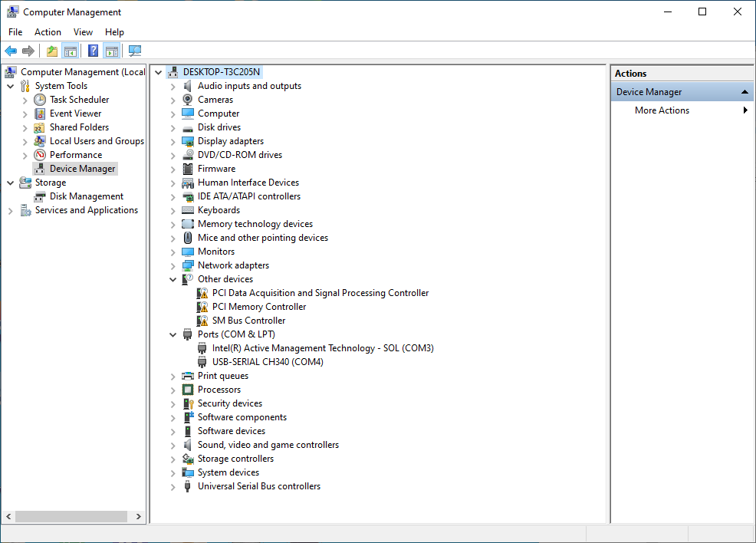Expand Services and Applications node
The image size is (756, 543).
coord(10,211)
